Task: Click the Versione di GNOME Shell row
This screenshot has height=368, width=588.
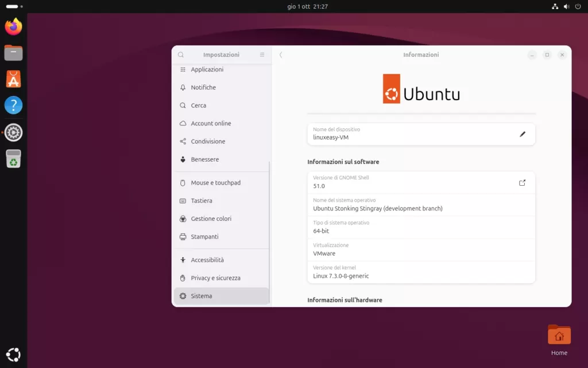Action: click(421, 182)
